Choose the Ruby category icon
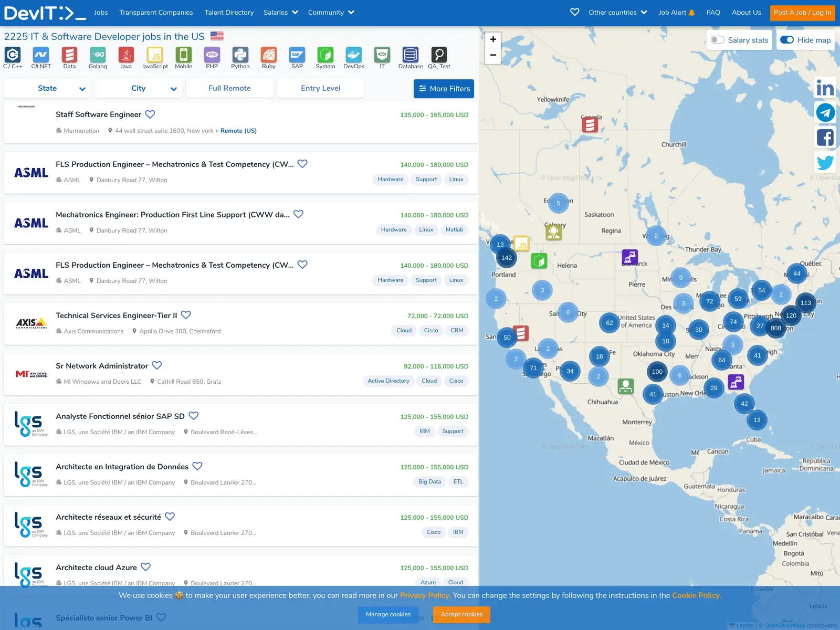 click(x=269, y=55)
